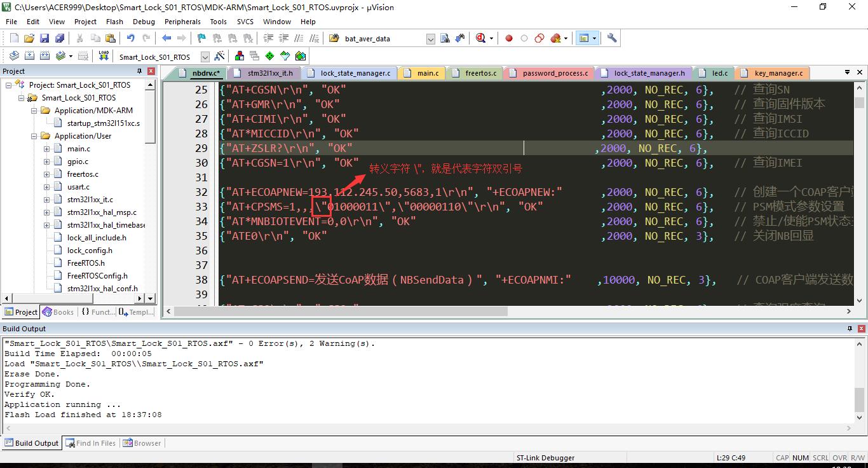Insert a breakpoint with red dot icon
Viewport: 868px width, 468px height.
(x=509, y=38)
